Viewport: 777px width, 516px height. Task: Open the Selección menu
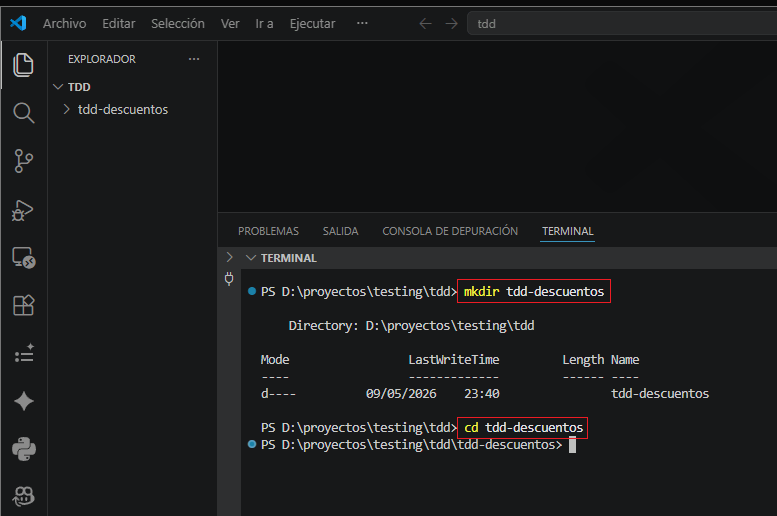178,23
